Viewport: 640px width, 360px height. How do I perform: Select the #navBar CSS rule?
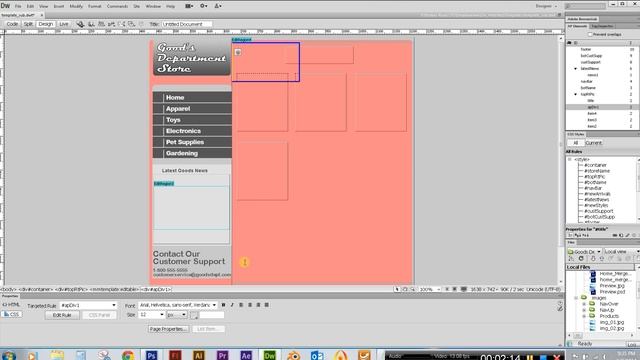(x=593, y=188)
